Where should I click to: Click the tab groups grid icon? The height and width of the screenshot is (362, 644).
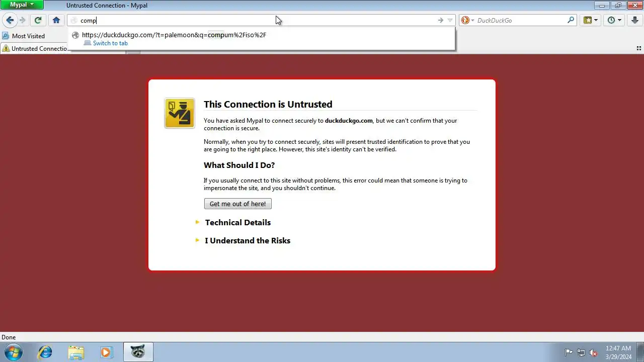tap(639, 48)
